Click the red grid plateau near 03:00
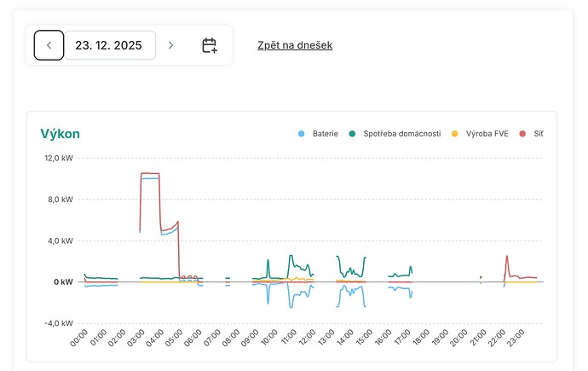588x371 pixels. point(149,174)
